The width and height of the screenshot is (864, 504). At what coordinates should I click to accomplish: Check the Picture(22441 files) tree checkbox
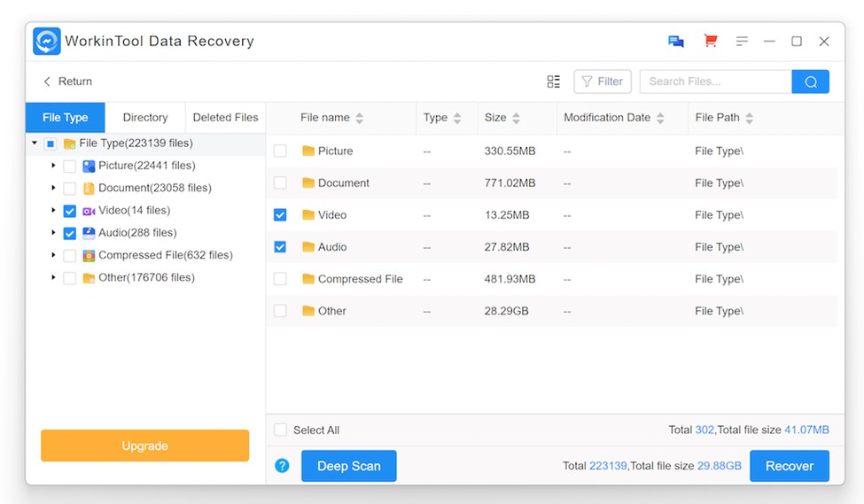click(69, 167)
